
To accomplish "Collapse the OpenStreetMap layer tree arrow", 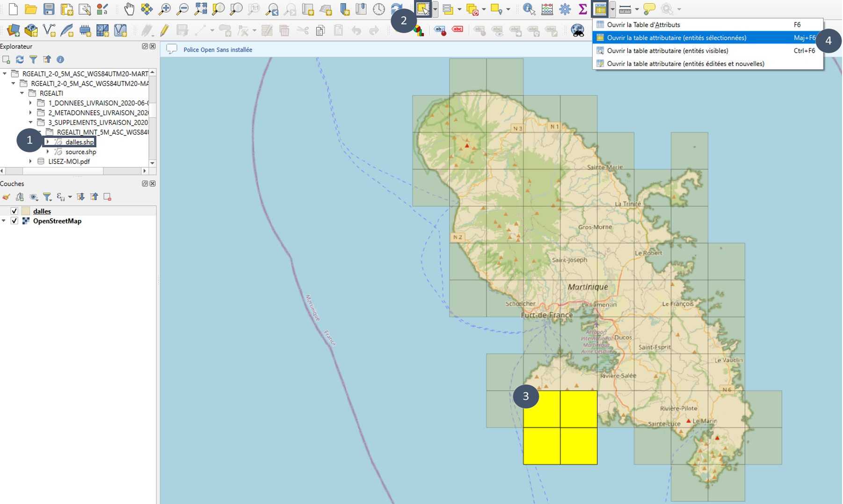I will [4, 221].
